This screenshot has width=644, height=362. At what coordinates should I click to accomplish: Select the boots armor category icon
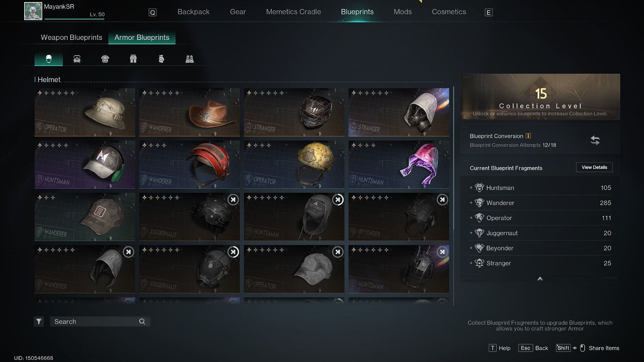coord(190,59)
